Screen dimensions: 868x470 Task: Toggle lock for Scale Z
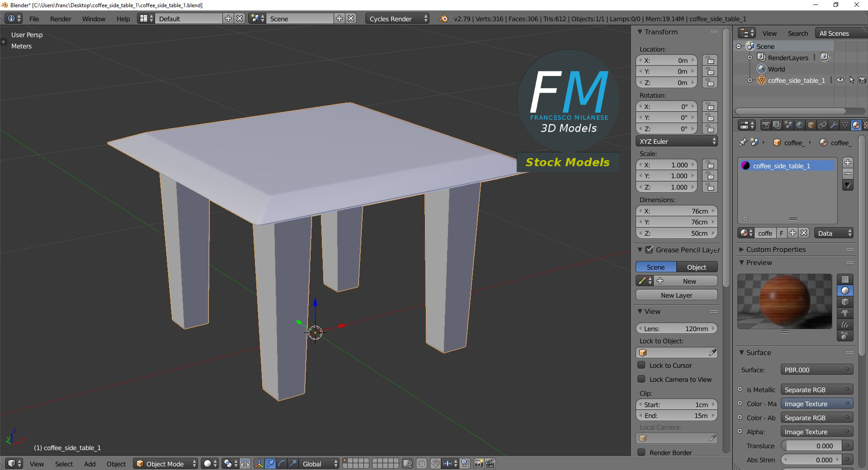tap(710, 187)
